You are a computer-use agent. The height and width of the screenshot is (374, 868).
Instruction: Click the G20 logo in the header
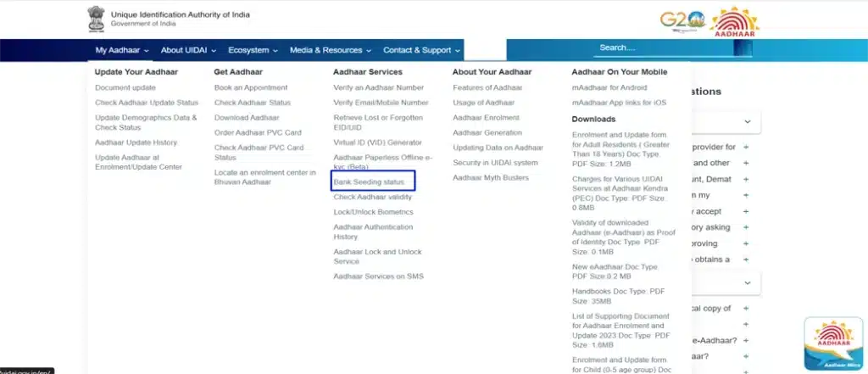pyautogui.click(x=682, y=21)
